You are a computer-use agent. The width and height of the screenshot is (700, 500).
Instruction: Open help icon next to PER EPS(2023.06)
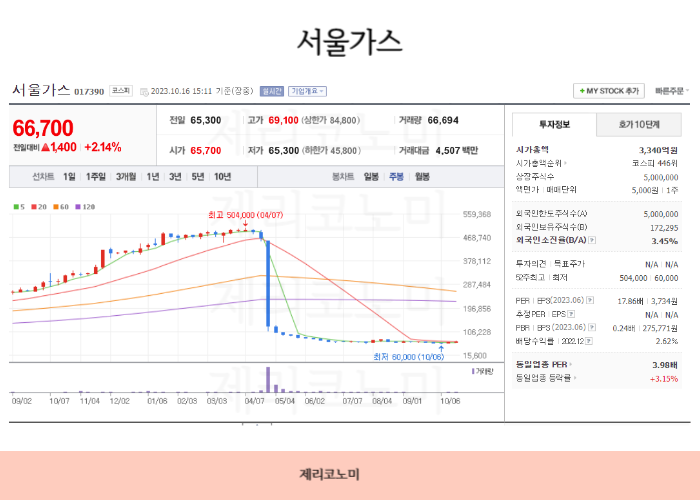pos(590,300)
